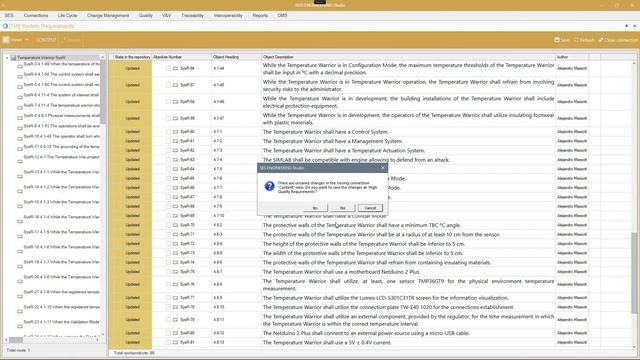Image resolution: width=640 pixels, height=360 pixels.
Task: Sort by Object Heading column header
Action: click(236, 57)
